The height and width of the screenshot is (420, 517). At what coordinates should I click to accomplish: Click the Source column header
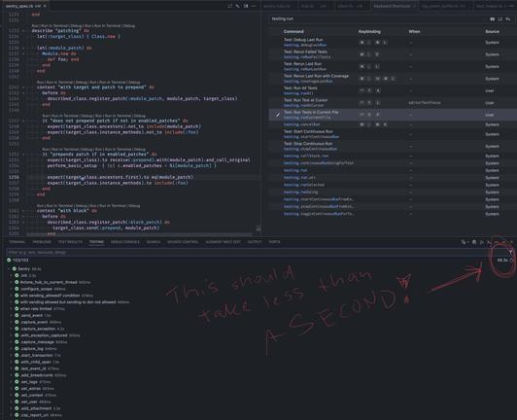tap(492, 32)
